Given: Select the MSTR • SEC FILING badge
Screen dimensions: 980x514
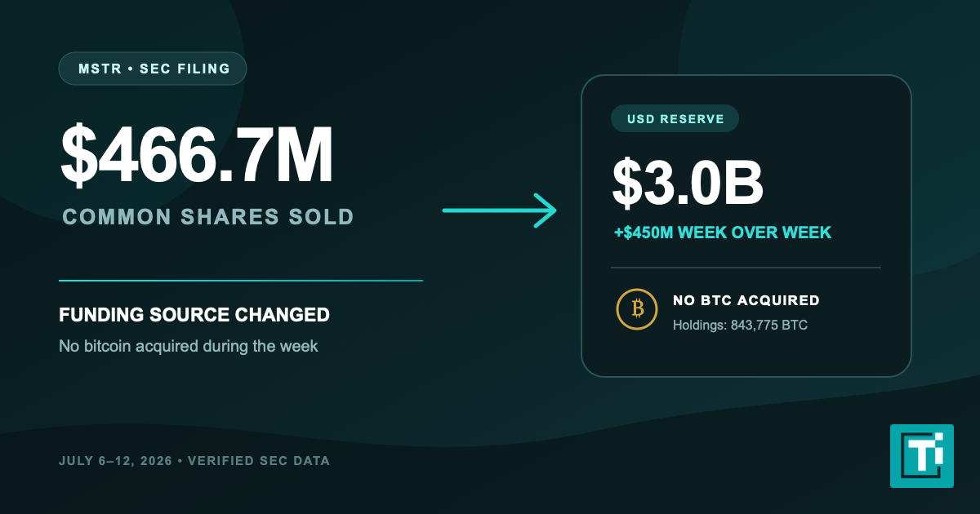Looking at the screenshot, I should [x=153, y=69].
